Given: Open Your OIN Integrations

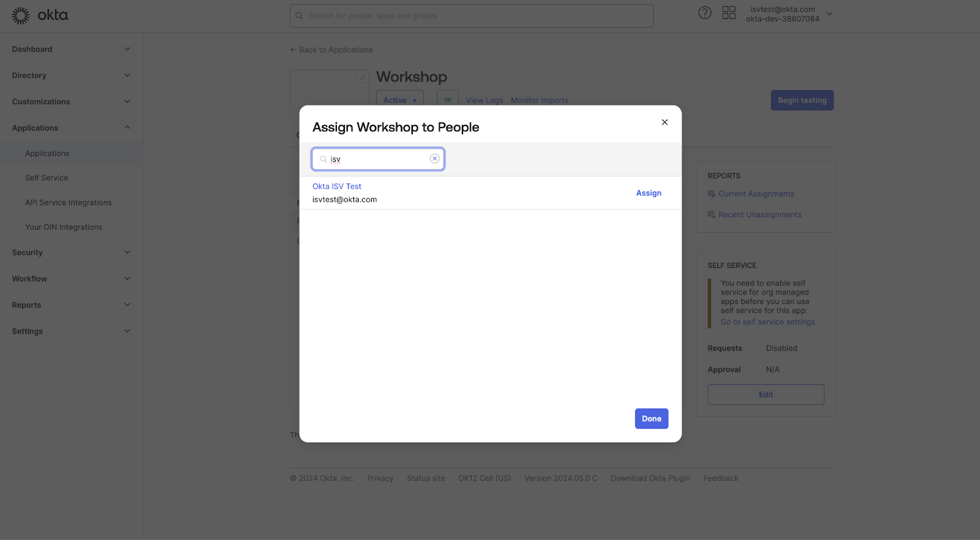Looking at the screenshot, I should (64, 227).
